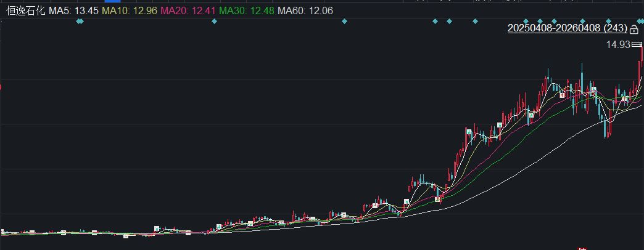Viewport: 644px width, 250px height.
Task: Toggle the lock icon beside the date range
Action: pyautogui.click(x=634, y=29)
